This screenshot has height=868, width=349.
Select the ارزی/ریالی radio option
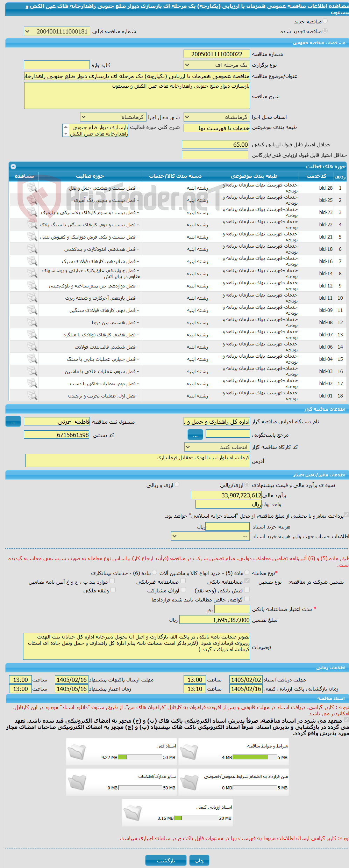247,485
